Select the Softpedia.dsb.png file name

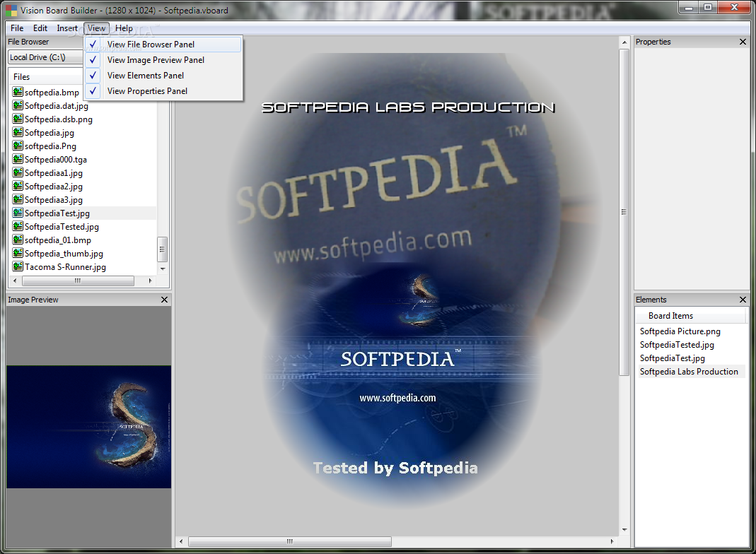click(58, 119)
